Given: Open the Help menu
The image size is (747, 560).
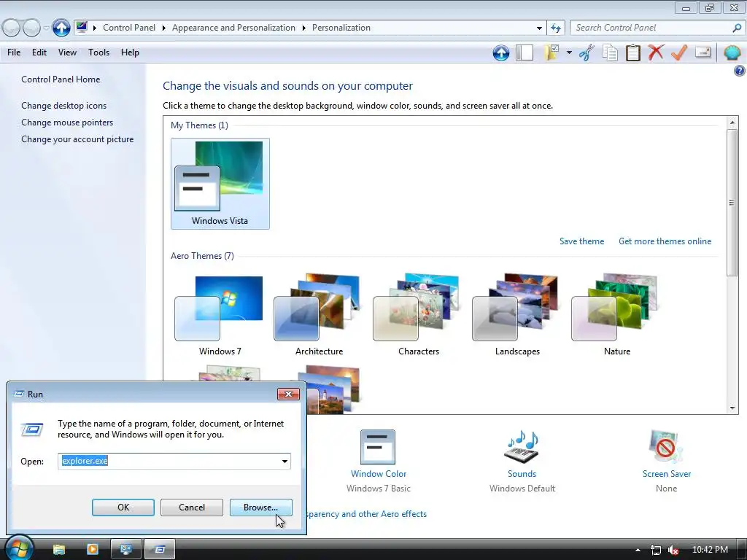Looking at the screenshot, I should (130, 52).
